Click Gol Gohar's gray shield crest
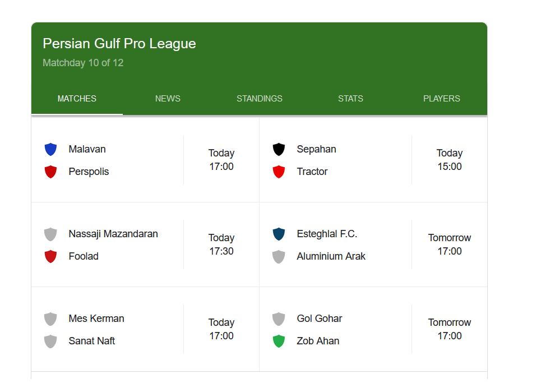Viewport: 536px width, 392px height. click(x=279, y=319)
